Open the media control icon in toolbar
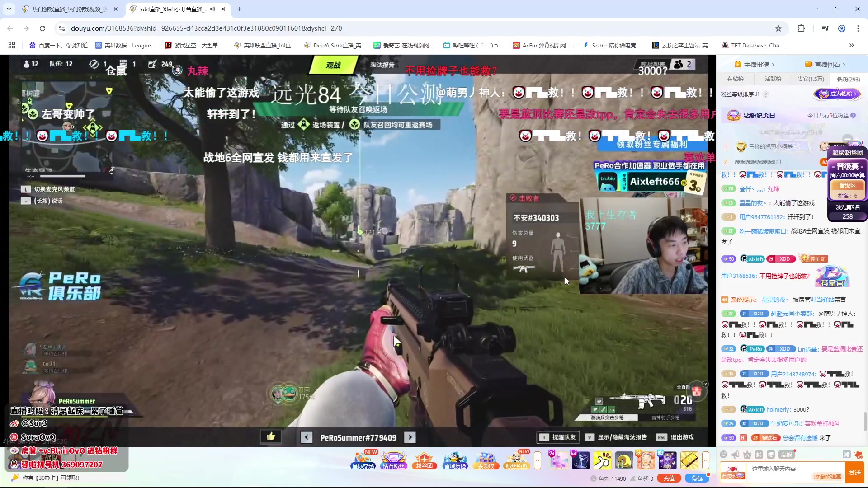The width and height of the screenshot is (868, 488). [826, 28]
